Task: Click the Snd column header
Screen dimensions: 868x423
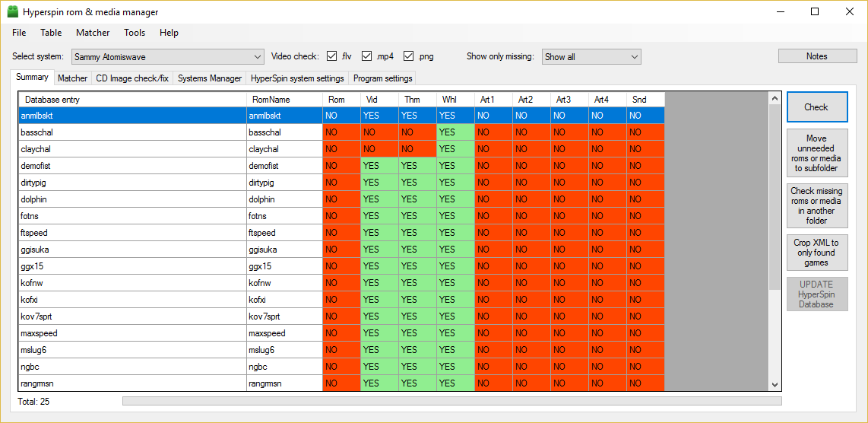Action: 645,99
